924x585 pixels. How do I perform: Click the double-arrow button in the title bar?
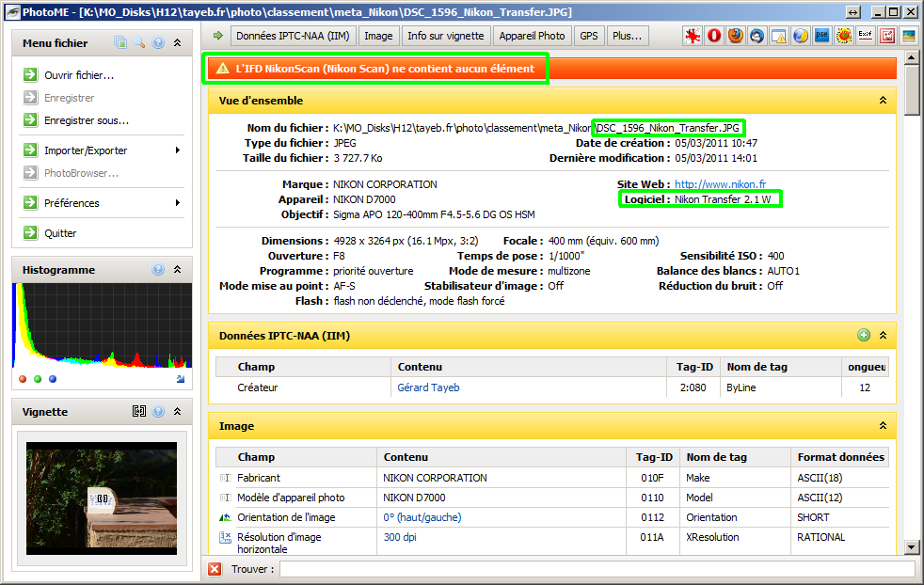pos(853,12)
